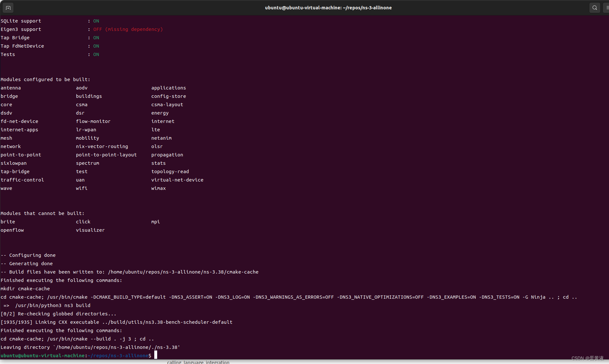The width and height of the screenshot is (609, 364).
Task: Click the 'brite' module name
Action: click(8, 222)
